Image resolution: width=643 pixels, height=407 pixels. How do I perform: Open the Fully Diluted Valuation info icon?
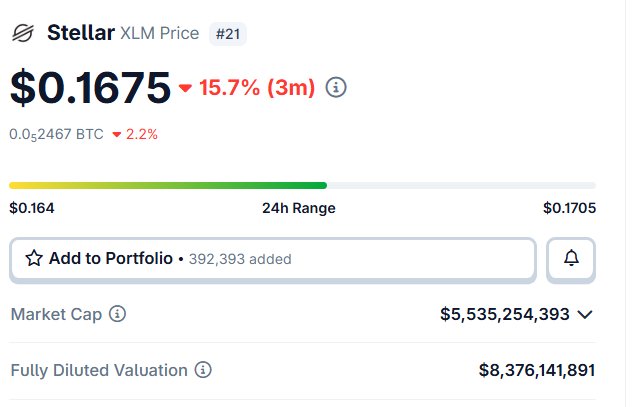click(203, 370)
